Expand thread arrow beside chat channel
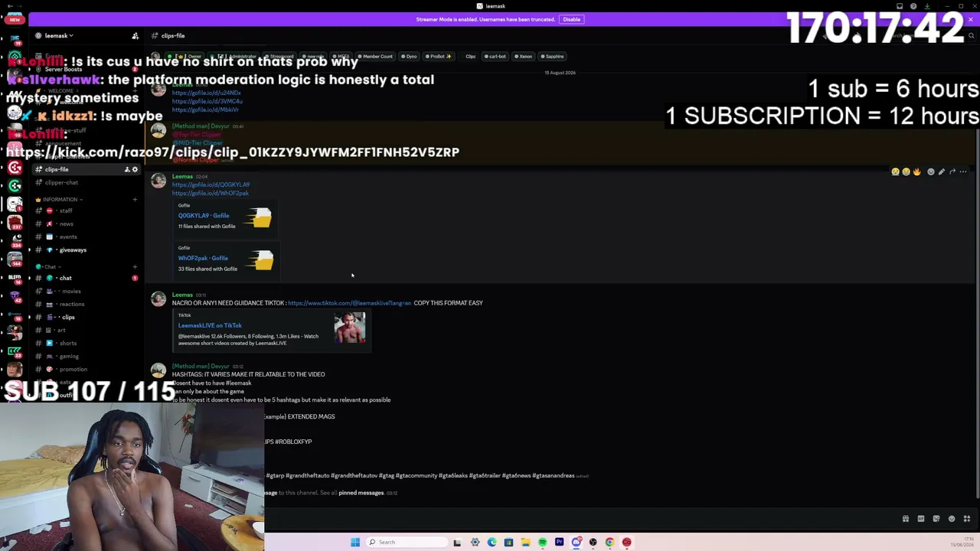This screenshot has height=551, width=980. click(x=30, y=279)
